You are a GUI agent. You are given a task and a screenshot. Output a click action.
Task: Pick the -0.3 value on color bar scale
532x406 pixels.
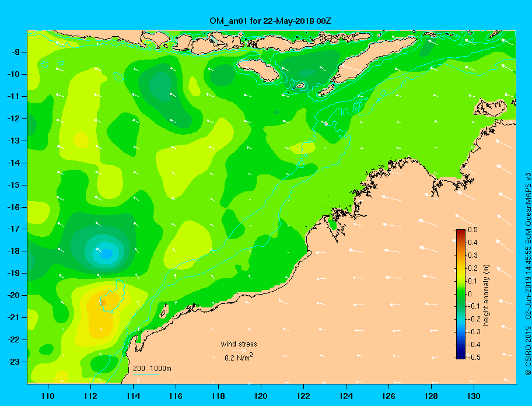click(x=474, y=332)
